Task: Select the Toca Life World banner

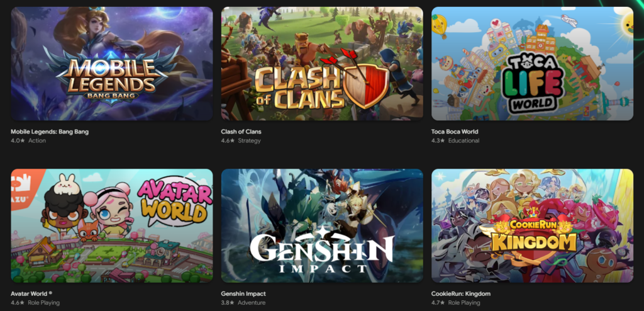Action: coord(532,64)
